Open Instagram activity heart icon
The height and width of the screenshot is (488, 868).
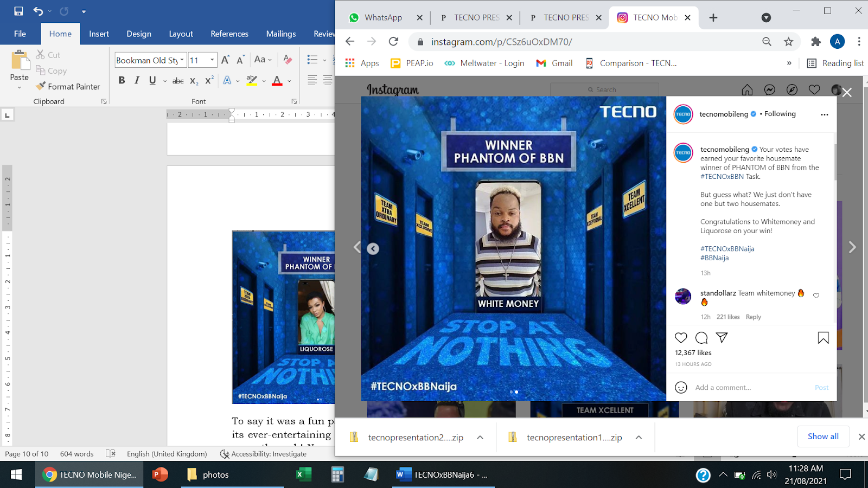814,90
